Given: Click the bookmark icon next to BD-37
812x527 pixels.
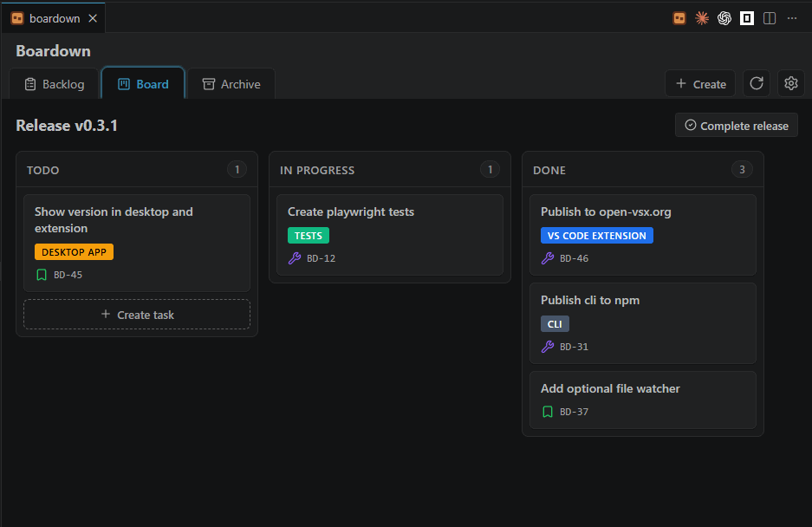Looking at the screenshot, I should point(548,412).
